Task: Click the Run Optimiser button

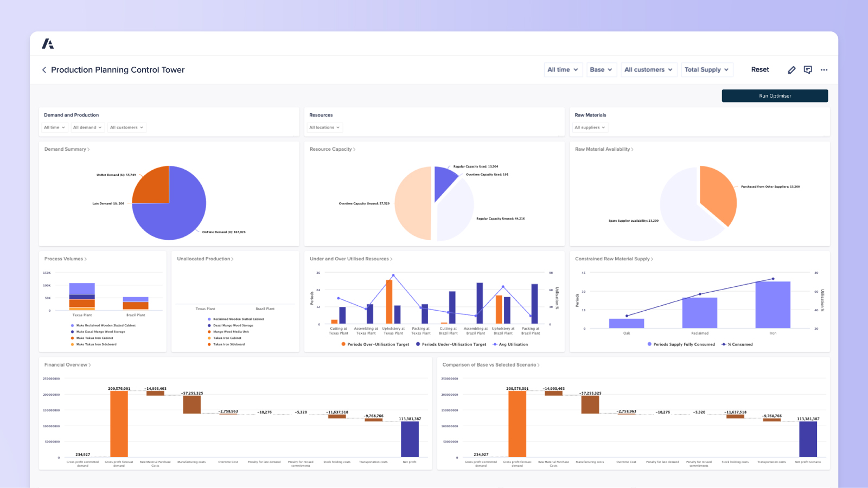Action: 775,95
